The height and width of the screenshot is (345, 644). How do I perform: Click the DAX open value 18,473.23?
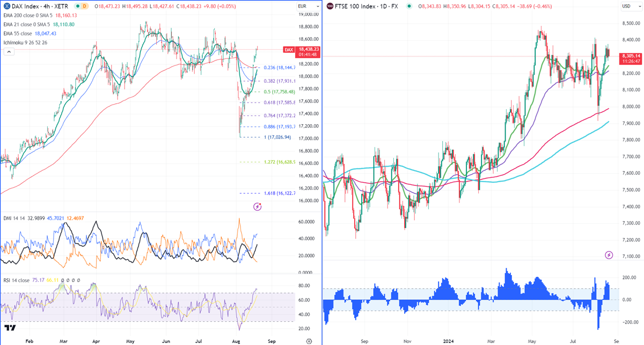click(x=110, y=6)
